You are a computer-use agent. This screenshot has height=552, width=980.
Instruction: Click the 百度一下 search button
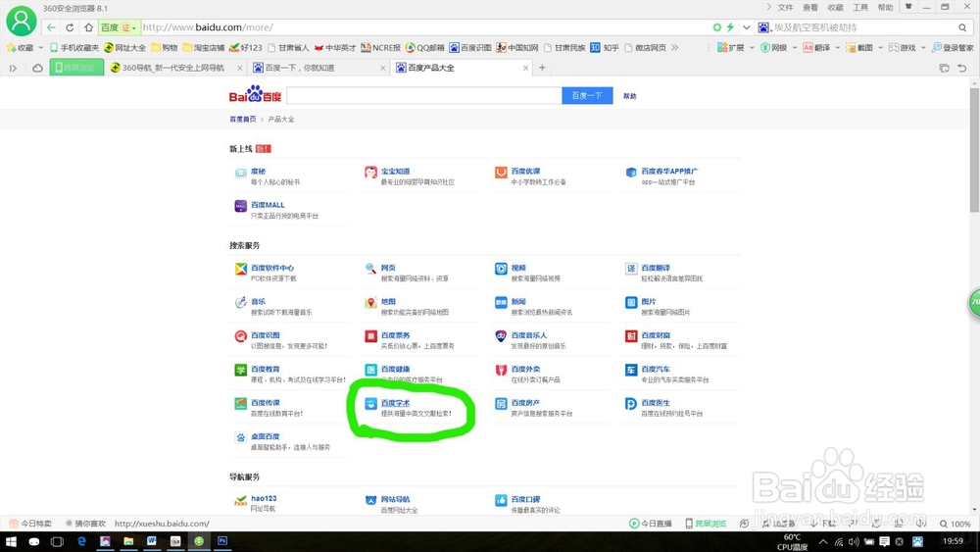587,96
